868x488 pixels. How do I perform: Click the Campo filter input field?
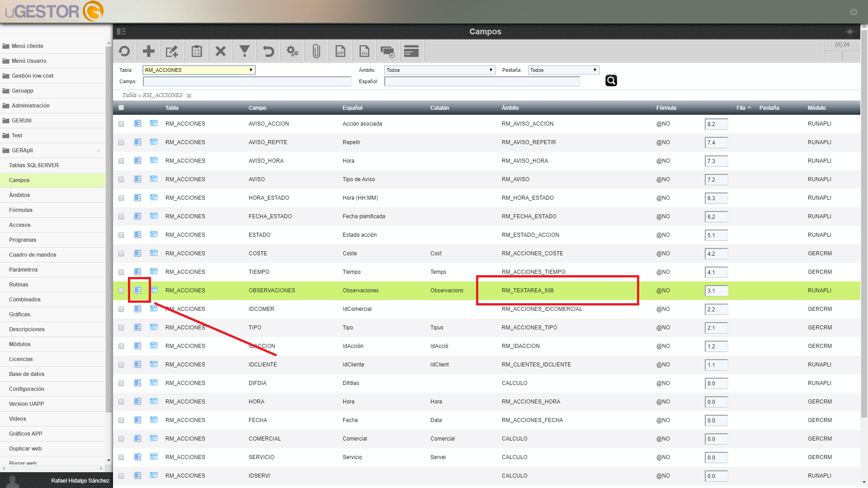tap(247, 81)
